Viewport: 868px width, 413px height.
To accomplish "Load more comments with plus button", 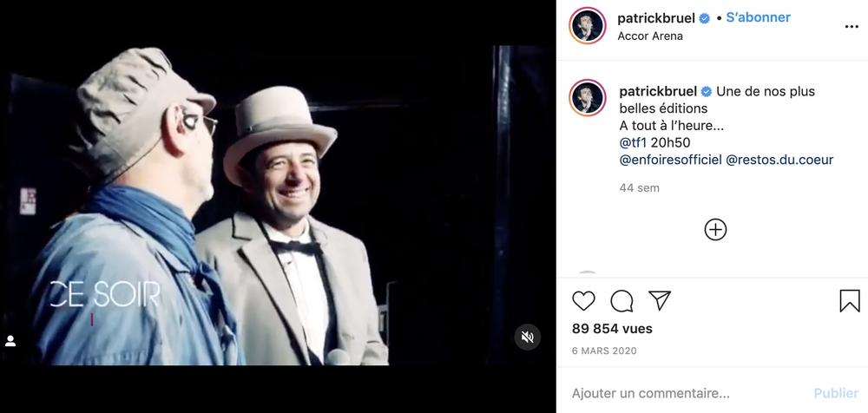I will click(x=715, y=230).
